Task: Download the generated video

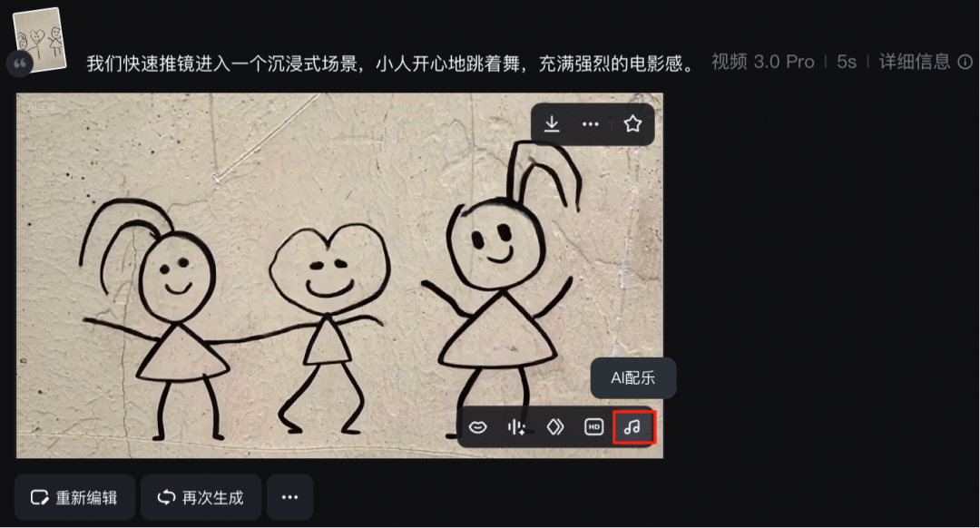Action: 552,124
